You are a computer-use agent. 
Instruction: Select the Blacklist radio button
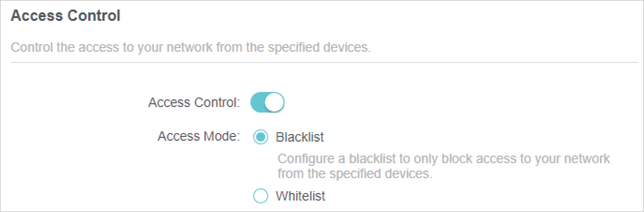click(x=260, y=137)
